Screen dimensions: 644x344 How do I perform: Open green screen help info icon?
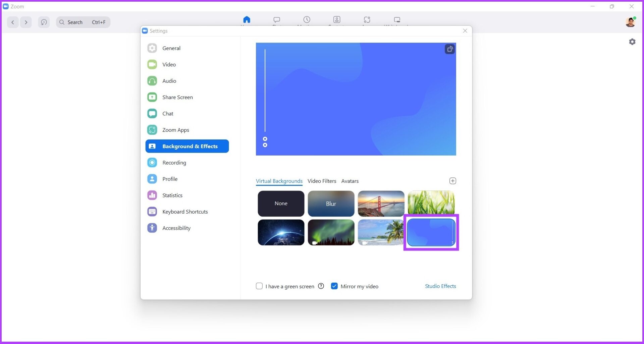point(321,286)
